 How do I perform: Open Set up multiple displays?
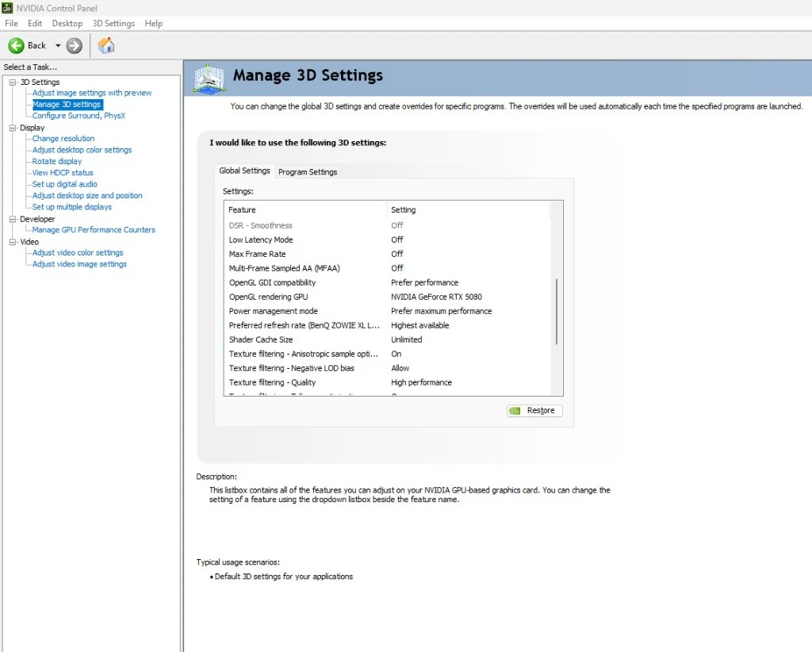click(x=72, y=207)
